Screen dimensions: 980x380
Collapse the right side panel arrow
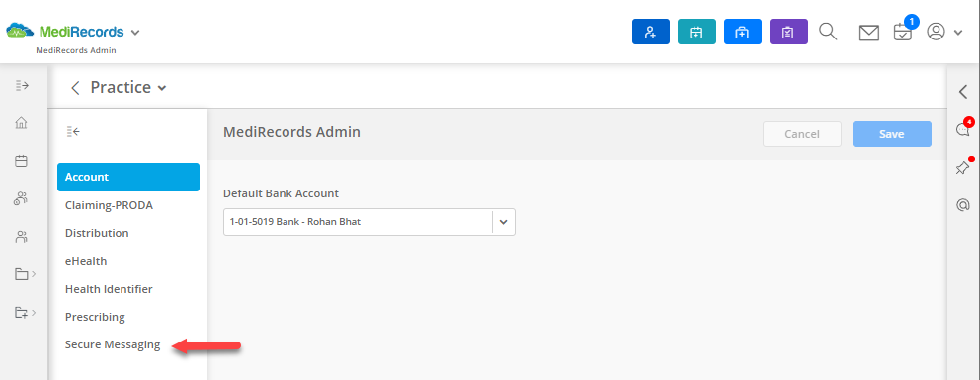click(x=963, y=92)
